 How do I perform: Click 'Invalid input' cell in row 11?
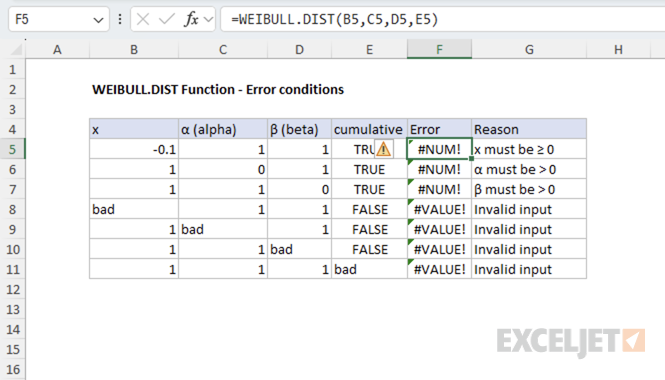(x=529, y=269)
